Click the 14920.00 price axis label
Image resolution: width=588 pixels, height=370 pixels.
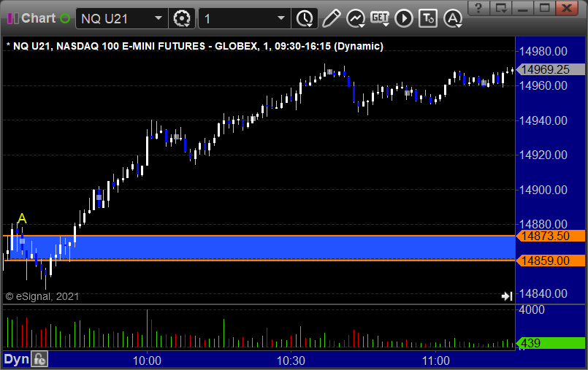pyautogui.click(x=543, y=155)
